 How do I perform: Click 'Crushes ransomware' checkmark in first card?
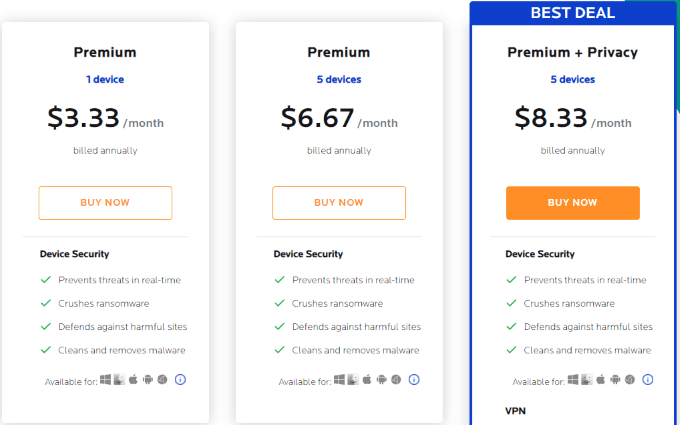pyautogui.click(x=45, y=303)
